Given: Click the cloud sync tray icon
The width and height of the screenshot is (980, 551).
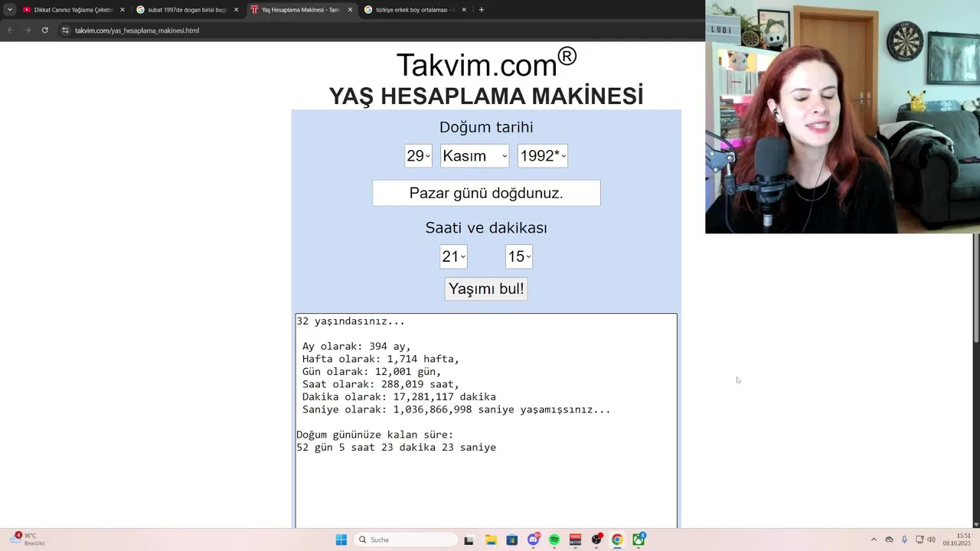Looking at the screenshot, I should 889,540.
